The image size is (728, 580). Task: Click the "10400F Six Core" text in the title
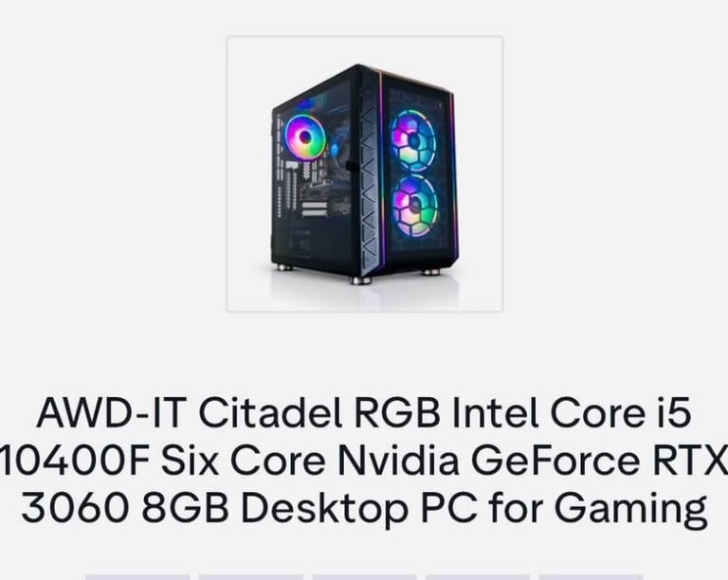click(162, 460)
